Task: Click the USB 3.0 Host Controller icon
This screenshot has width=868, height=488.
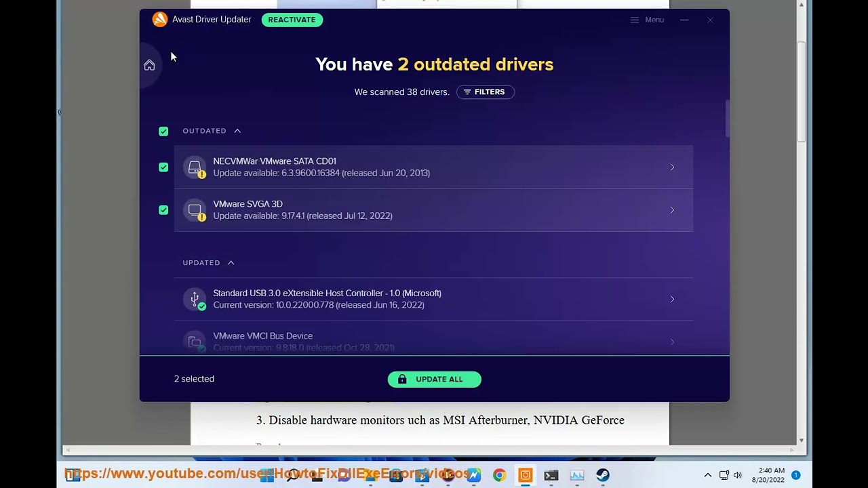Action: click(195, 299)
